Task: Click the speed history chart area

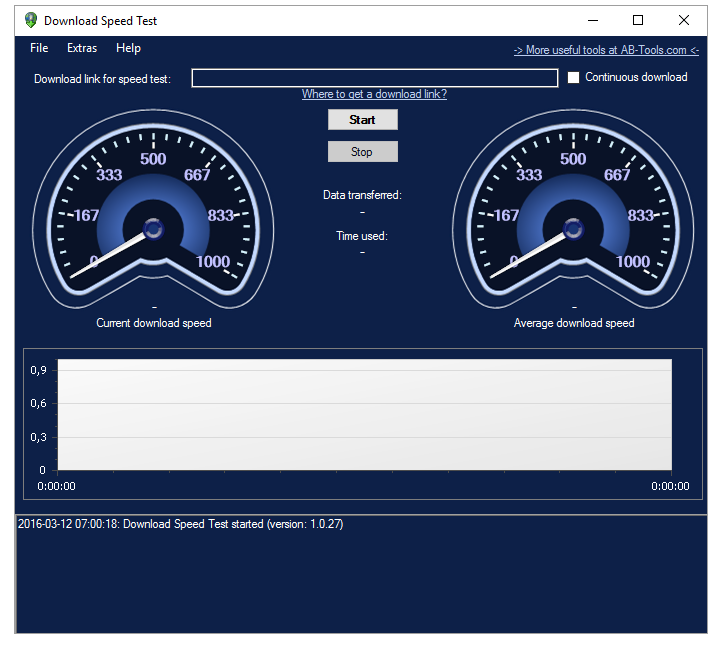Action: pos(364,414)
